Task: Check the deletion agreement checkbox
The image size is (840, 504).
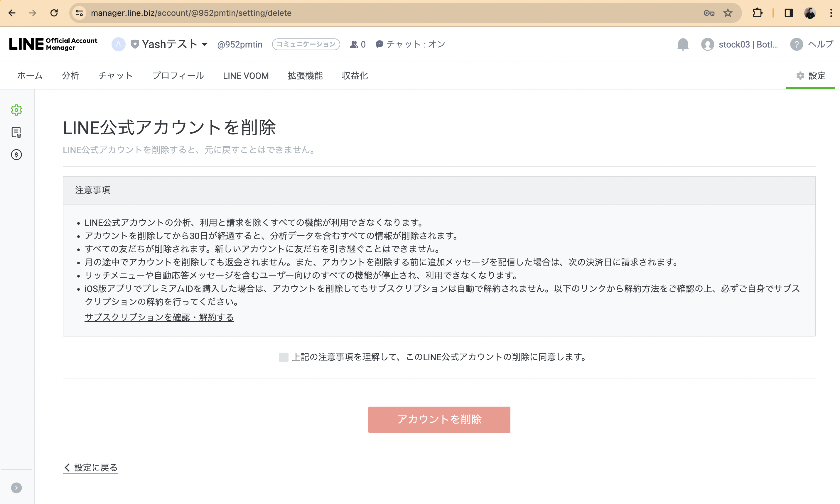Action: [284, 357]
